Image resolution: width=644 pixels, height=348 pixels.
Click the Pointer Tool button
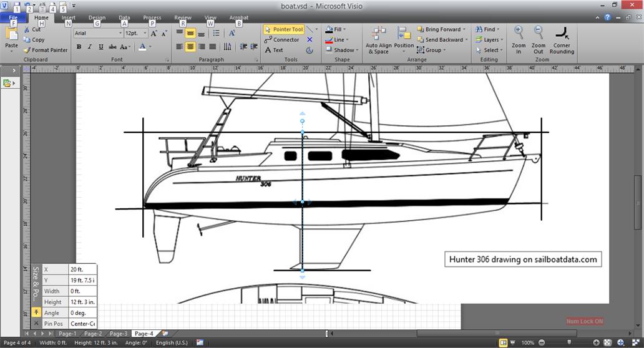point(284,29)
